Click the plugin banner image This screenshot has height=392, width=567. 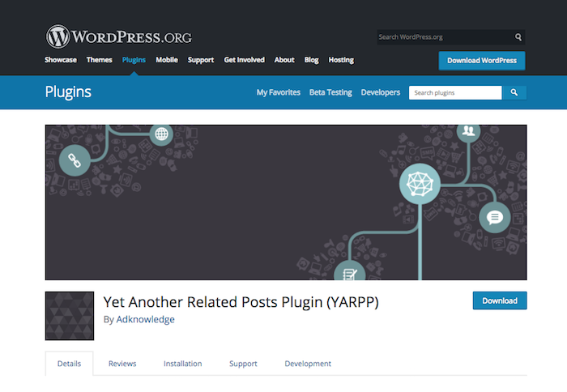[286, 202]
